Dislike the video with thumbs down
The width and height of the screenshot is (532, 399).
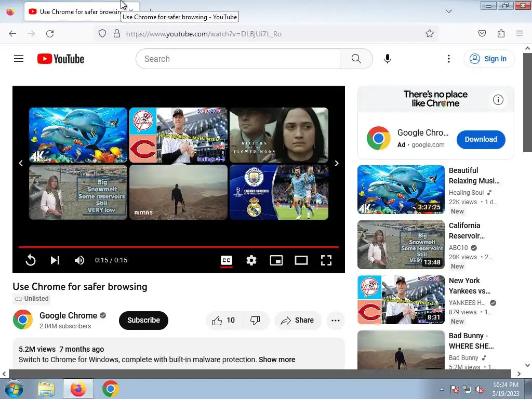pos(255,320)
